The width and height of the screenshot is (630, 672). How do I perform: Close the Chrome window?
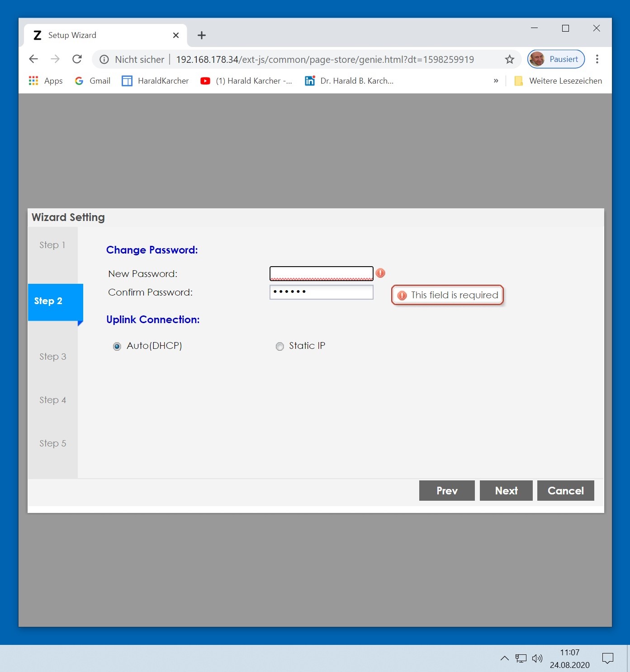tap(597, 28)
